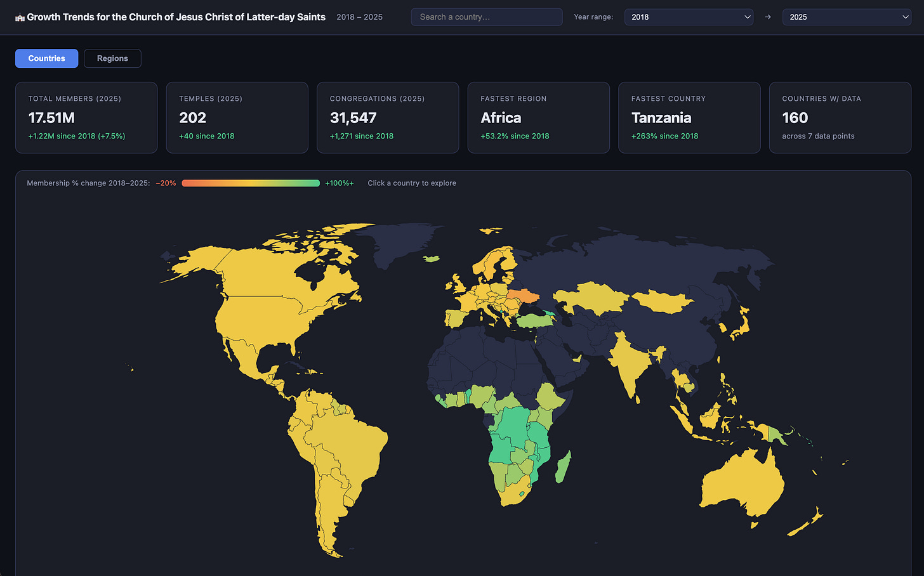
Task: Open the Fastest Region Africa card
Action: point(539,117)
